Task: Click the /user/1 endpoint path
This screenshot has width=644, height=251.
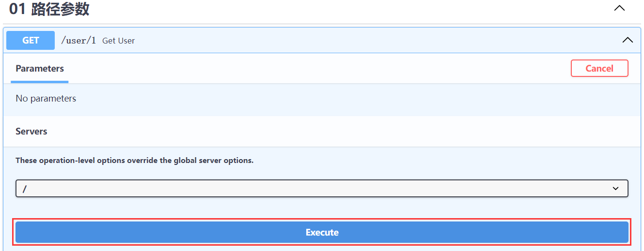Action: pyautogui.click(x=78, y=41)
